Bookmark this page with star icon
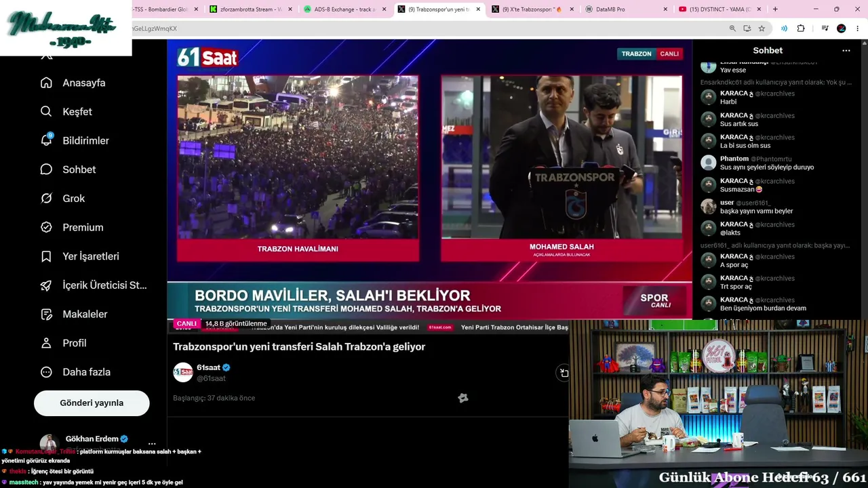Viewport: 868px width, 488px height. tap(762, 28)
